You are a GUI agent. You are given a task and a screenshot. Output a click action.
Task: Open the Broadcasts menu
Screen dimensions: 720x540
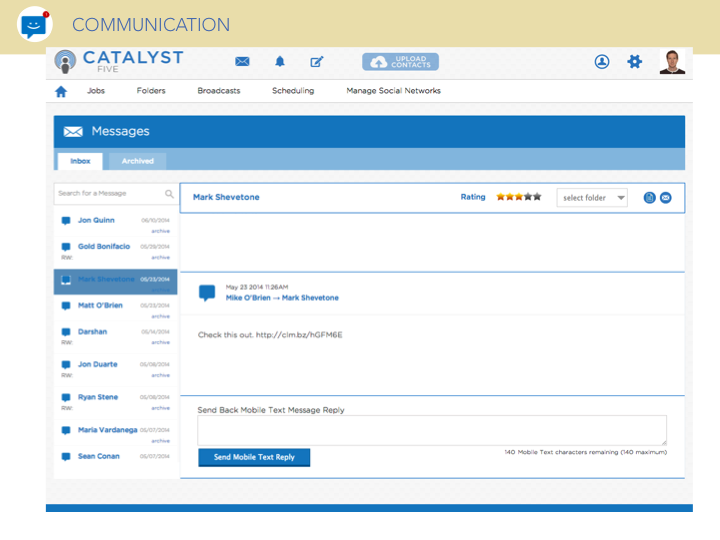pyautogui.click(x=219, y=91)
